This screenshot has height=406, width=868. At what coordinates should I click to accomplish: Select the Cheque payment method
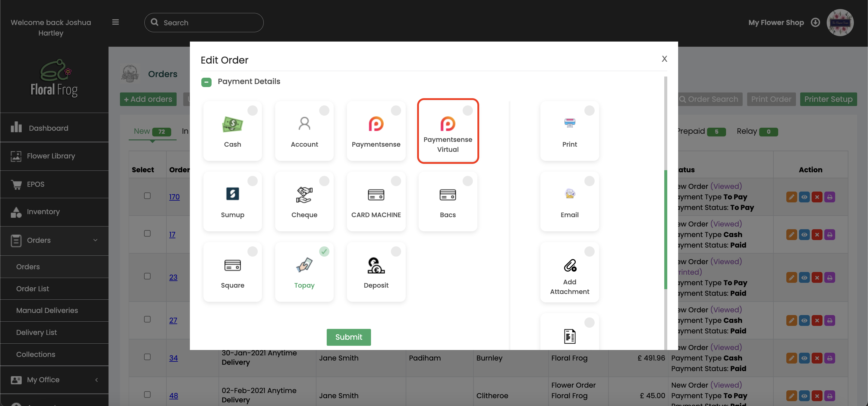click(304, 201)
